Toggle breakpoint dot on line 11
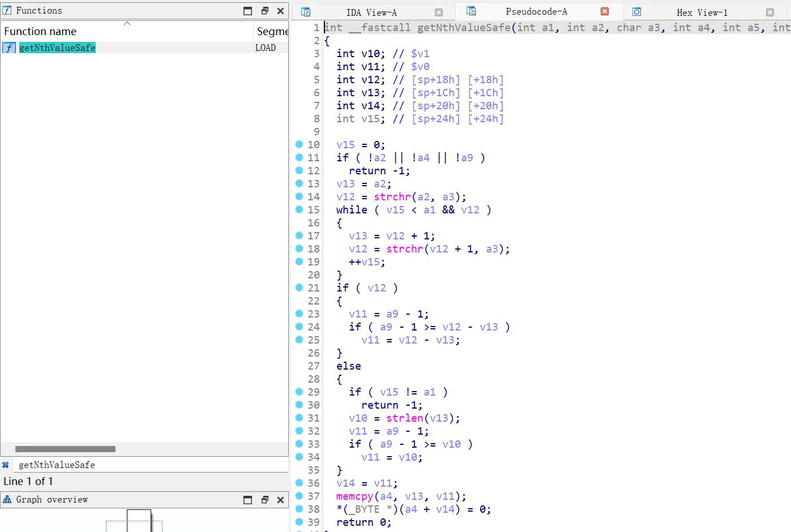The width and height of the screenshot is (791, 532). tap(300, 157)
